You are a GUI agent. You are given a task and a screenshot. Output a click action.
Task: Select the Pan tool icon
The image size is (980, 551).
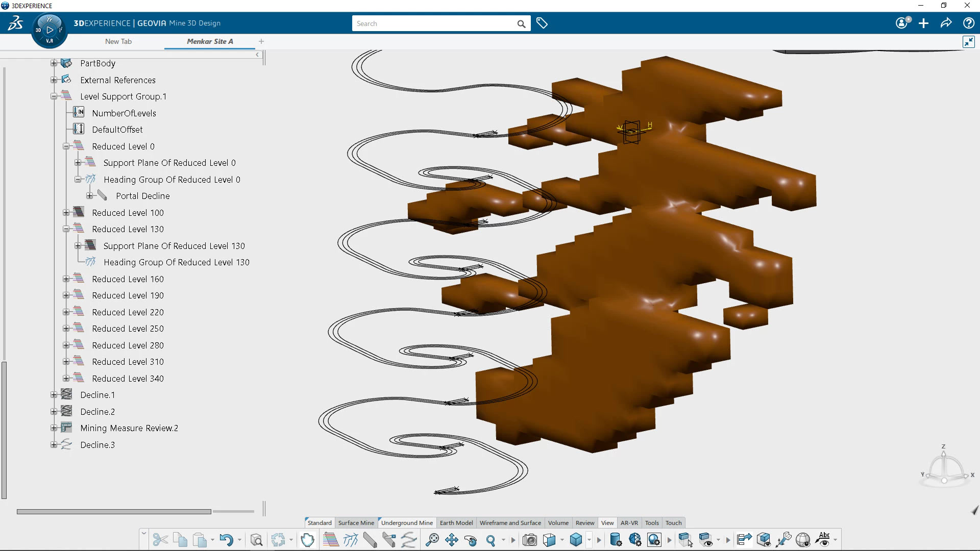click(x=452, y=540)
